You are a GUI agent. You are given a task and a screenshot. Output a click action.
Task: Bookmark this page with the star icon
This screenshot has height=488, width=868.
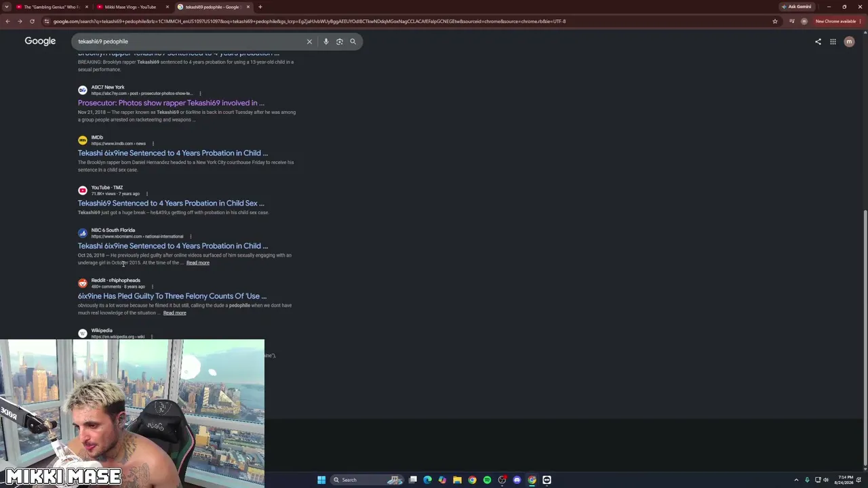pos(775,21)
